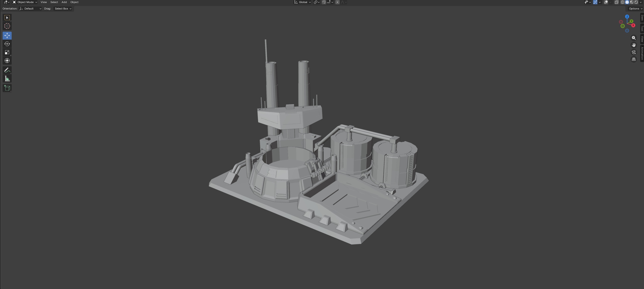Image resolution: width=644 pixels, height=289 pixels.
Task: Click the Options button
Action: tap(635, 9)
